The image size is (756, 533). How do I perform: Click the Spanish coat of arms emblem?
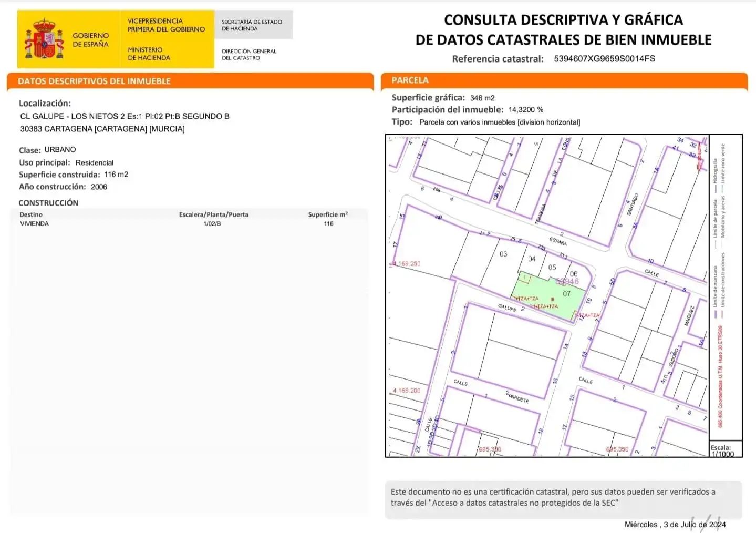pos(45,39)
